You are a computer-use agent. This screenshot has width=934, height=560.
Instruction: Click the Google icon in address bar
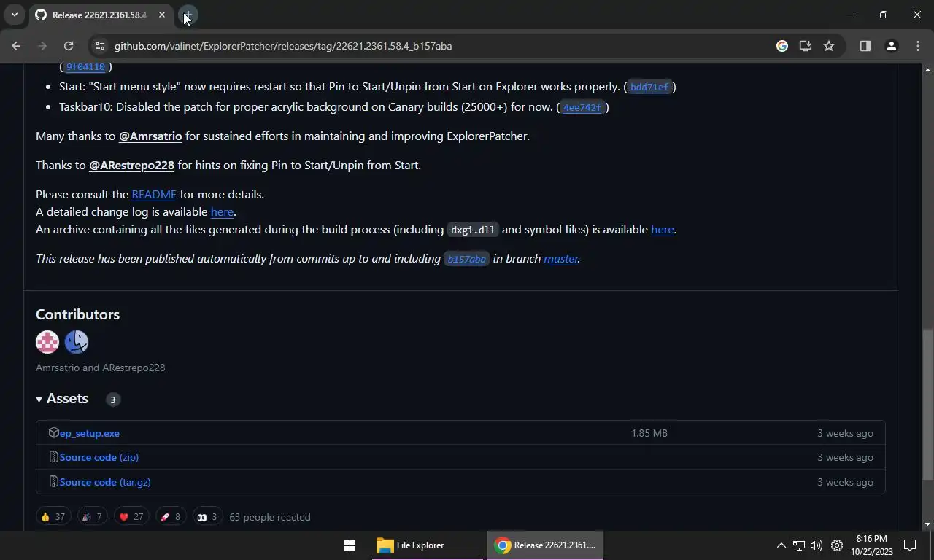click(x=782, y=46)
